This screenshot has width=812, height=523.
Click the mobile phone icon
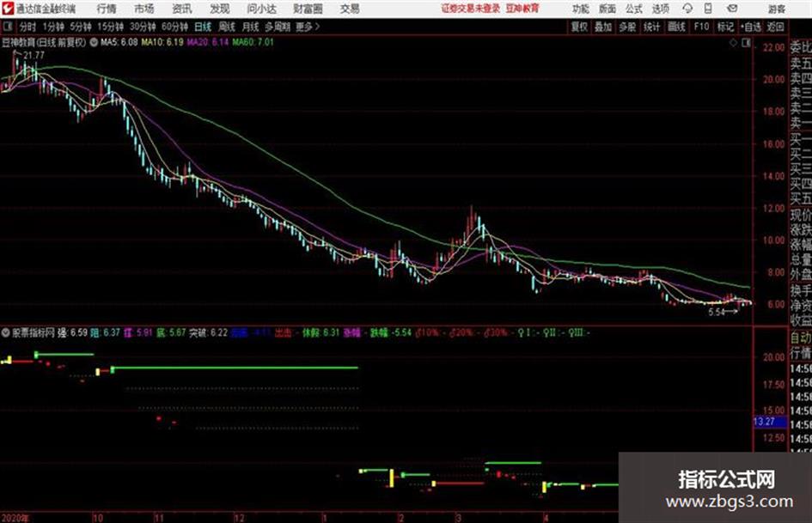coord(708,9)
